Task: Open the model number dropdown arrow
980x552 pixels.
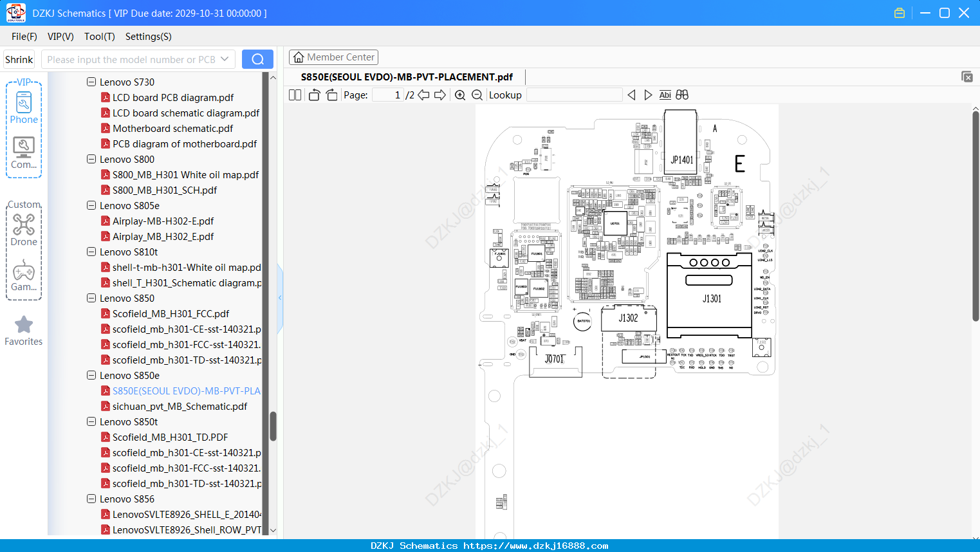Action: pyautogui.click(x=225, y=59)
